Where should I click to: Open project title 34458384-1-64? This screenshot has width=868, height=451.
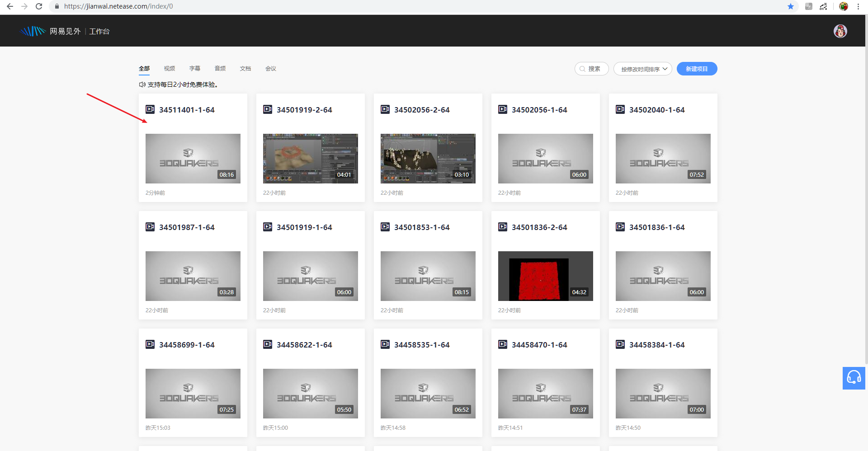(x=657, y=345)
